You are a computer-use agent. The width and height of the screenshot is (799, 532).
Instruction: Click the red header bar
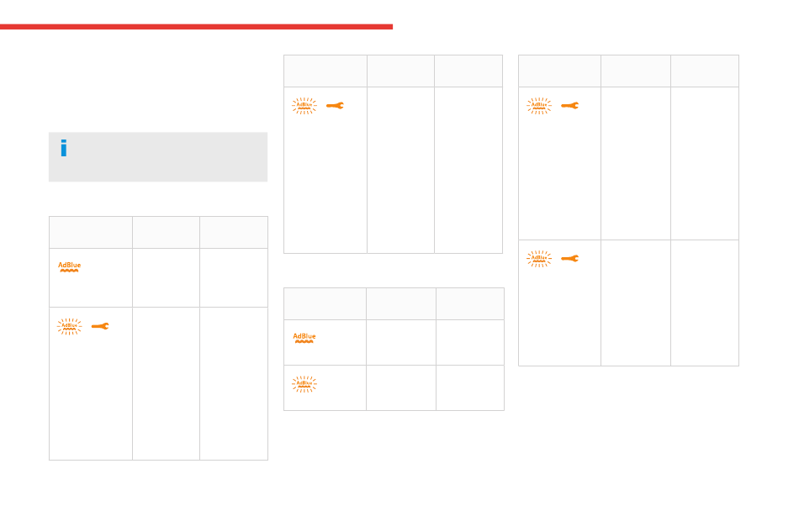(196, 26)
